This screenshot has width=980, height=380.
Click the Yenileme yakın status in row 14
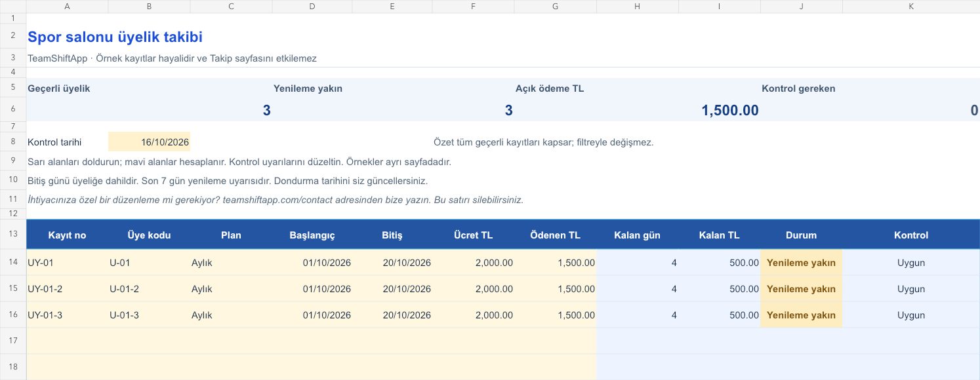[801, 262]
